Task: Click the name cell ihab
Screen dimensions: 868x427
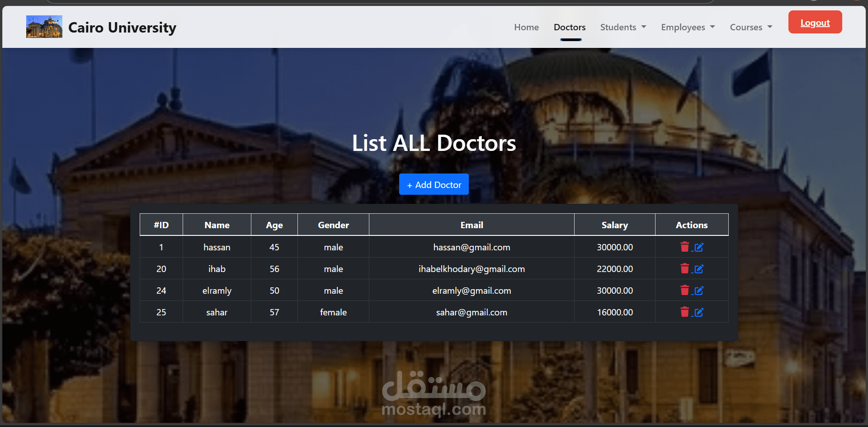Action: point(217,269)
